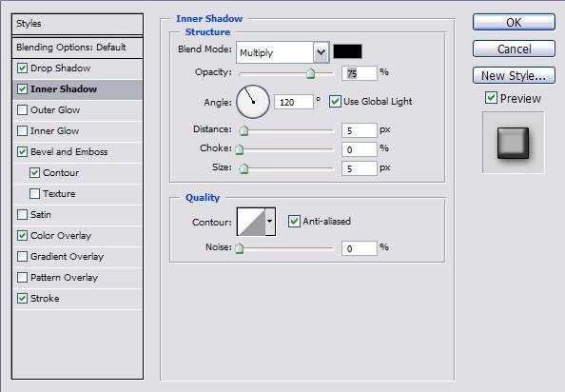Screen dimensions: 565x392
Task: Expand the contour picker arrow
Action: pyautogui.click(x=270, y=222)
